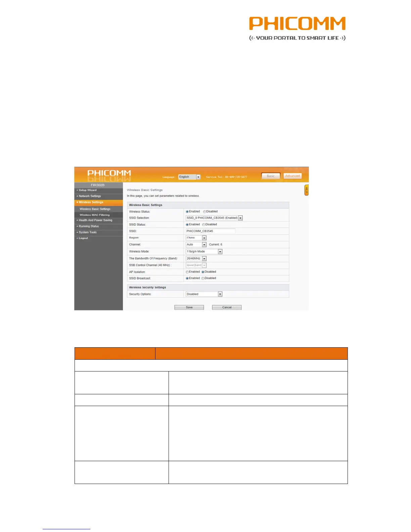Click the 'AP Isolation:' label
This screenshot has height=532, width=411.
137,272
